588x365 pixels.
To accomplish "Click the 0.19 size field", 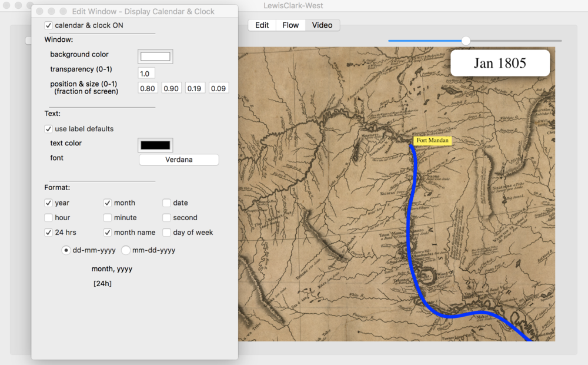I will tap(195, 88).
